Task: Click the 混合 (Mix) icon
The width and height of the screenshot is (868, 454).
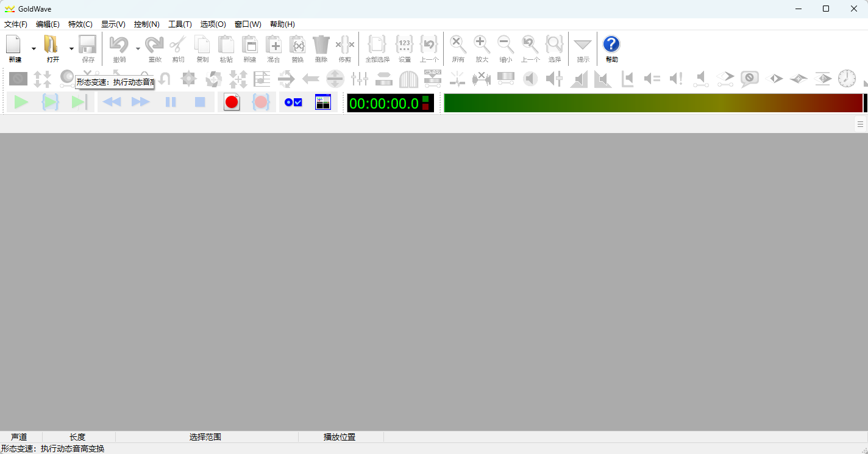Action: [x=274, y=48]
